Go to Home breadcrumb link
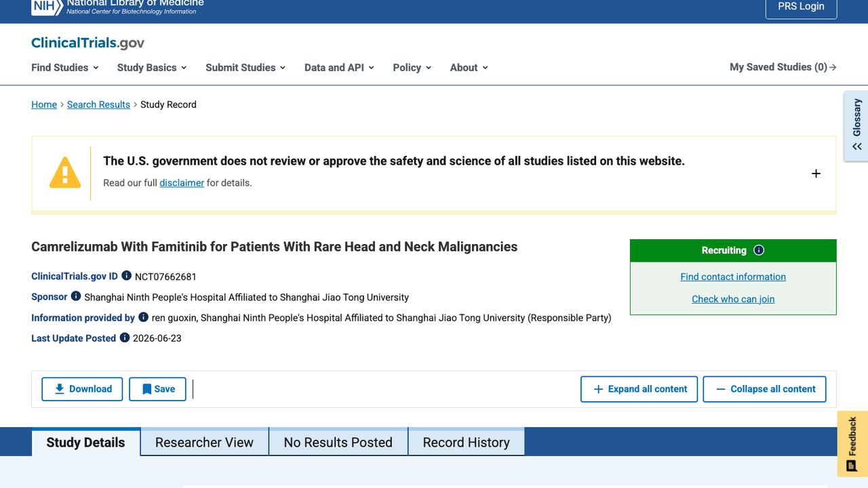The height and width of the screenshot is (488, 868). pos(44,104)
